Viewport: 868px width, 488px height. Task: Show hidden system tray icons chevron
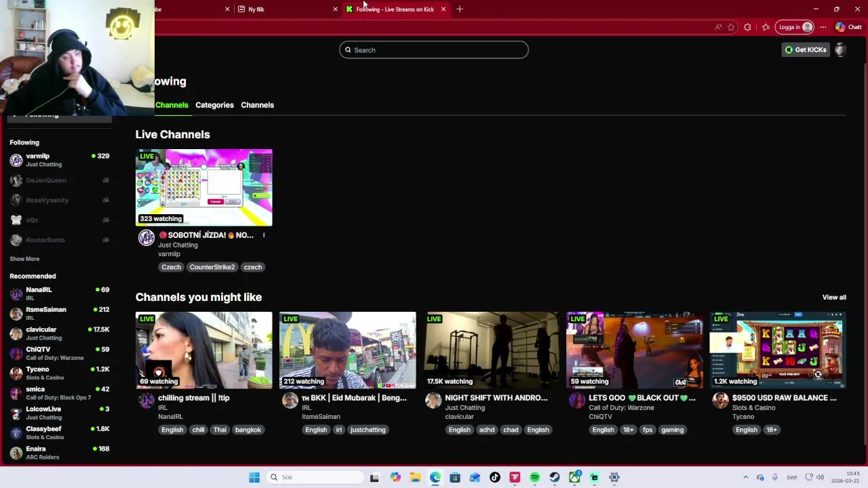coord(745,477)
